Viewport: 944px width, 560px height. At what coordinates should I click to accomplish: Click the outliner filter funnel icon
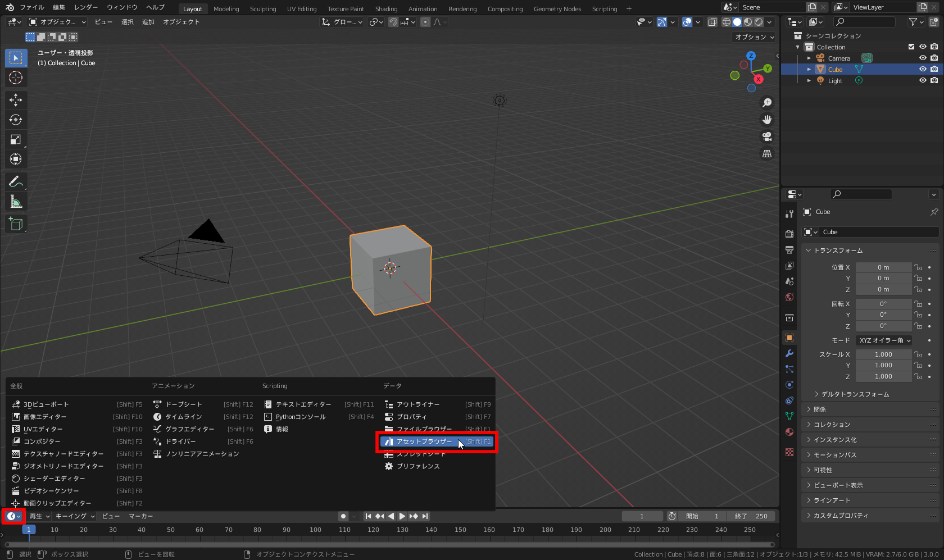point(913,22)
